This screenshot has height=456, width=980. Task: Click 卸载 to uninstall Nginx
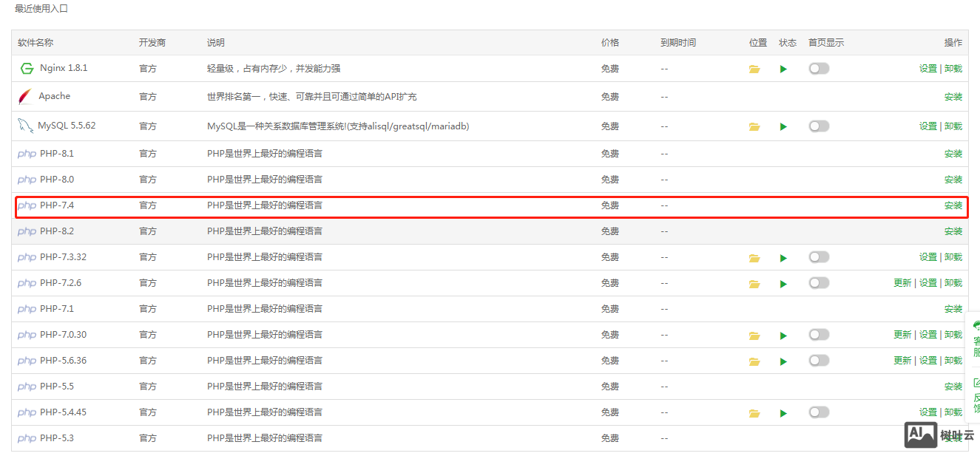[x=953, y=68]
